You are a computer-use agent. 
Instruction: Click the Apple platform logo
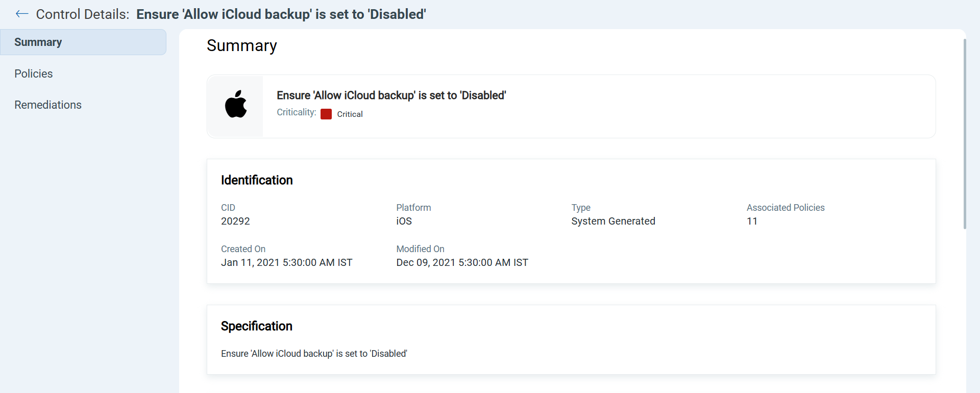[x=236, y=104]
